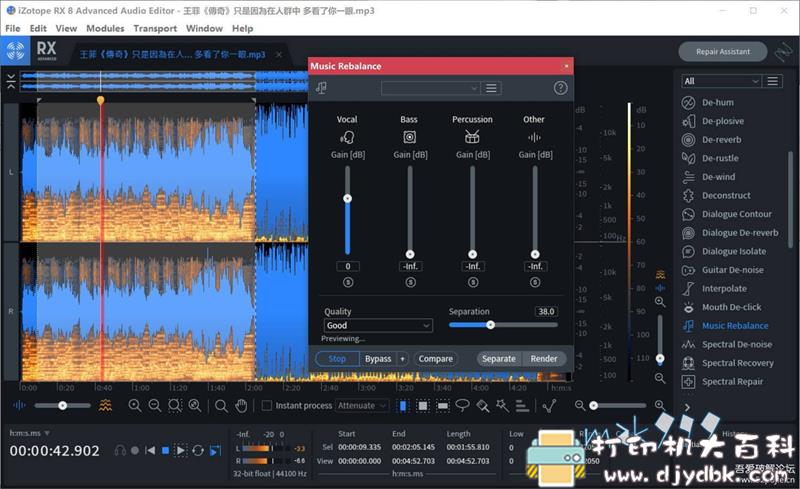The height and width of the screenshot is (489, 800).
Task: Open the Edit menu
Action: pyautogui.click(x=38, y=28)
